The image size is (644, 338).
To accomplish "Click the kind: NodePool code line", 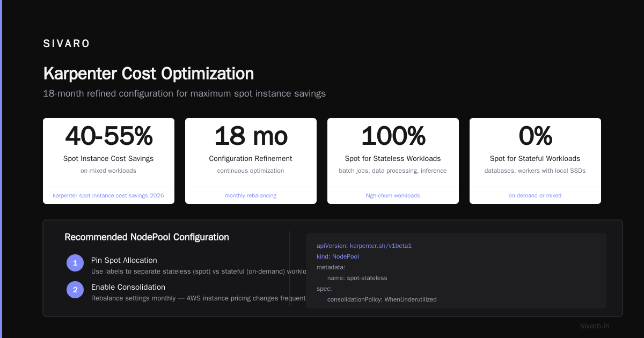I will click(338, 256).
